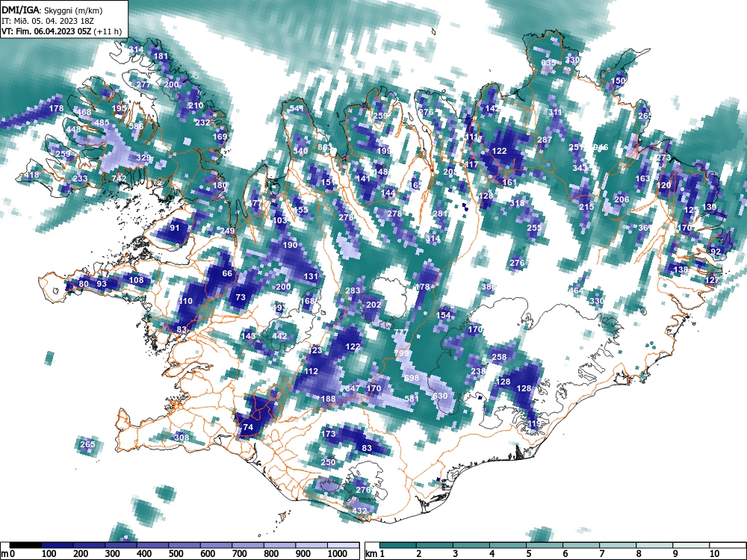The width and height of the screenshot is (747, 560).
Task: Click the map value 206
Action: pos(622,199)
